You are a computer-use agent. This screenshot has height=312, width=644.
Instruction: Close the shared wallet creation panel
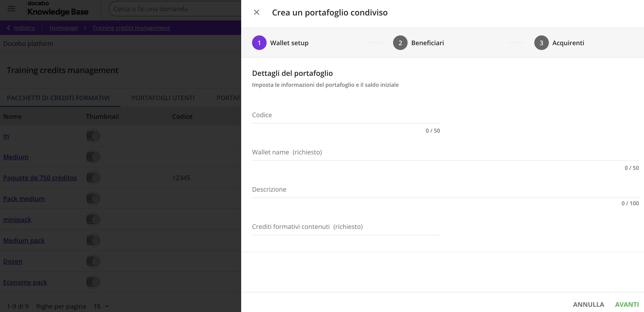[x=257, y=12]
